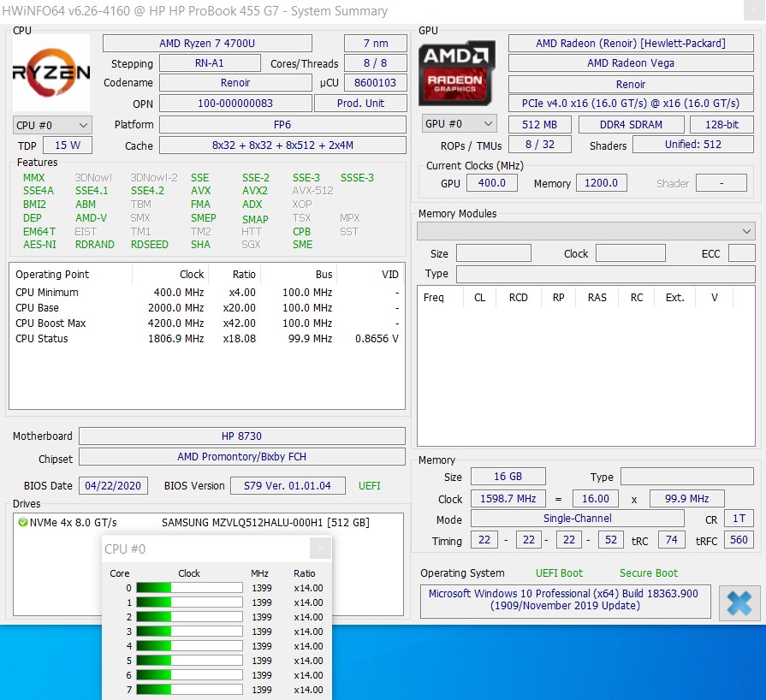Click the GPU memory clock value '1200.0'
The image size is (766, 700).
(x=602, y=182)
